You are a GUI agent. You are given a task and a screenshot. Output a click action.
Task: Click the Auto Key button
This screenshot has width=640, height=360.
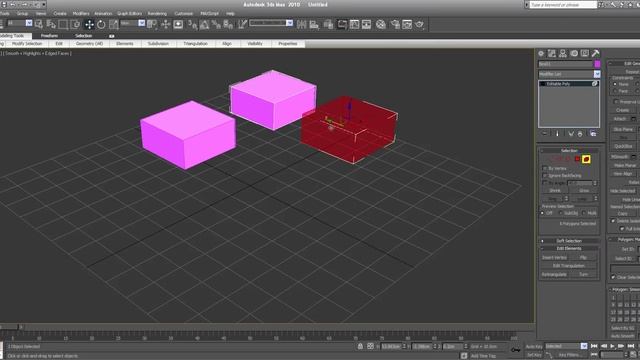[534, 346]
